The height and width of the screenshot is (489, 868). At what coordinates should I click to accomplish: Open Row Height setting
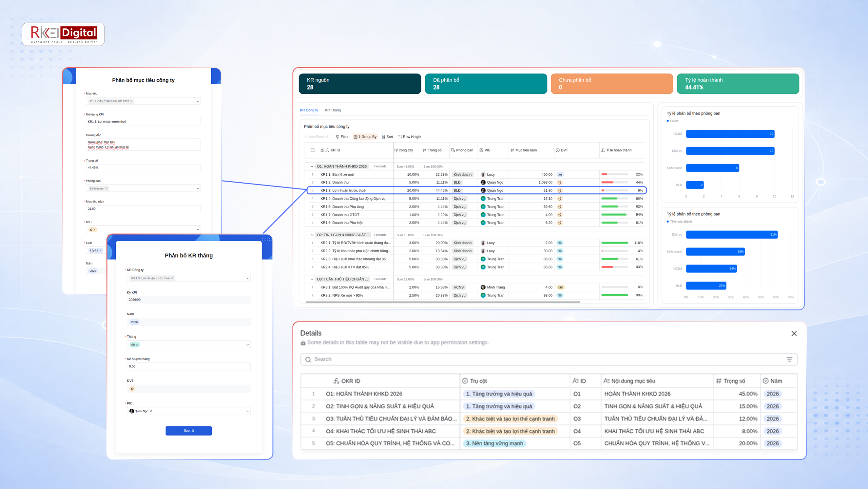click(409, 137)
